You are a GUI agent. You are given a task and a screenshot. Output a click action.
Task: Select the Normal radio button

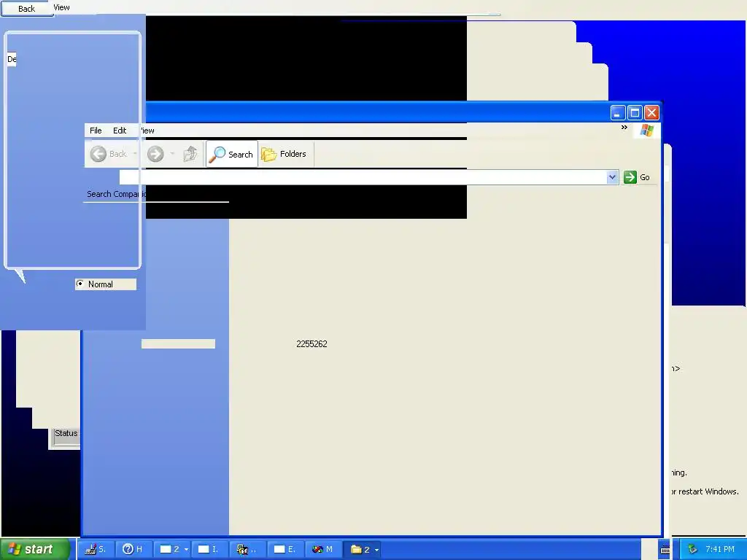[x=80, y=284]
